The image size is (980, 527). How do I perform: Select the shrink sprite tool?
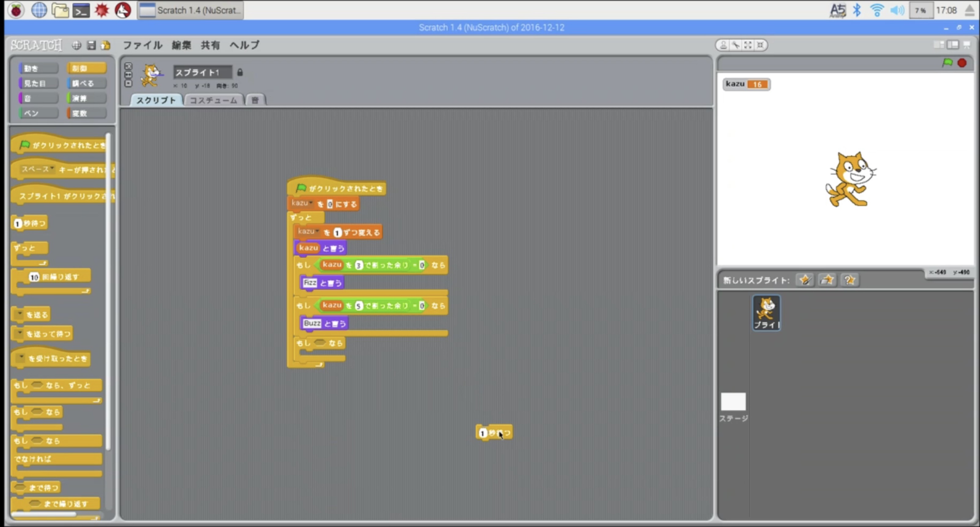(760, 45)
